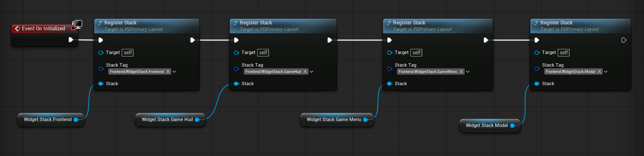Click the Frontend.WidgetStack.Frontend tag chip

[x=140, y=72]
